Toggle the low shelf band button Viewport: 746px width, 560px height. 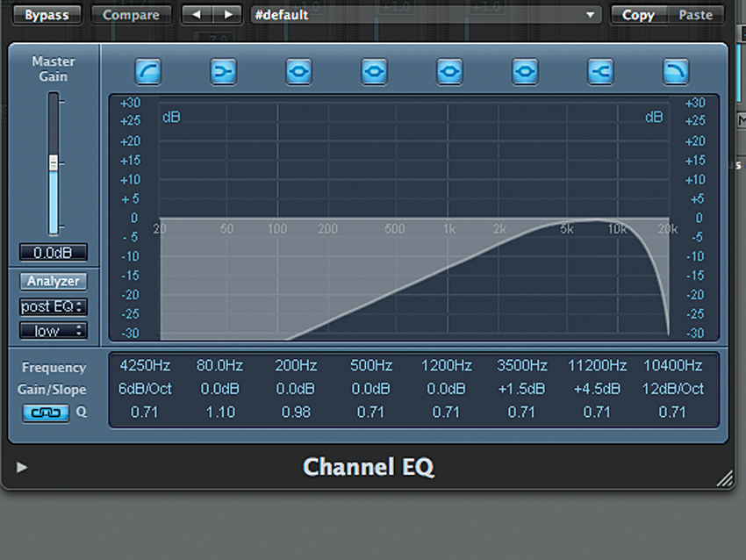[x=223, y=72]
